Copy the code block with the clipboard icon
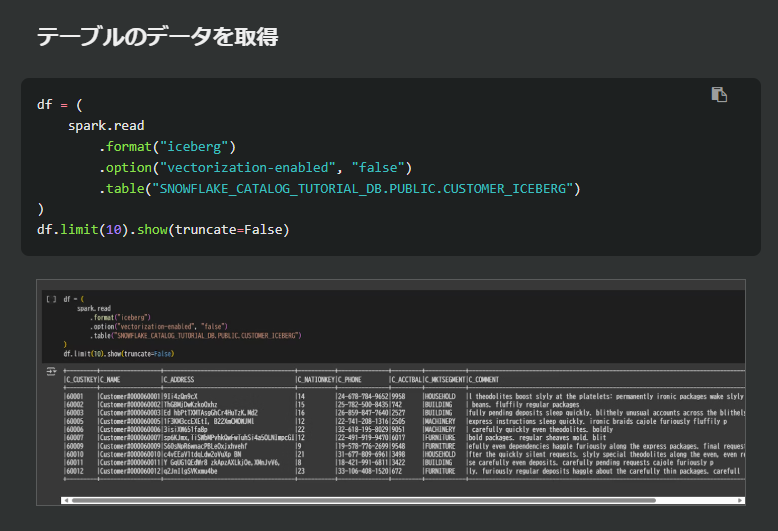This screenshot has width=778, height=531. click(719, 94)
